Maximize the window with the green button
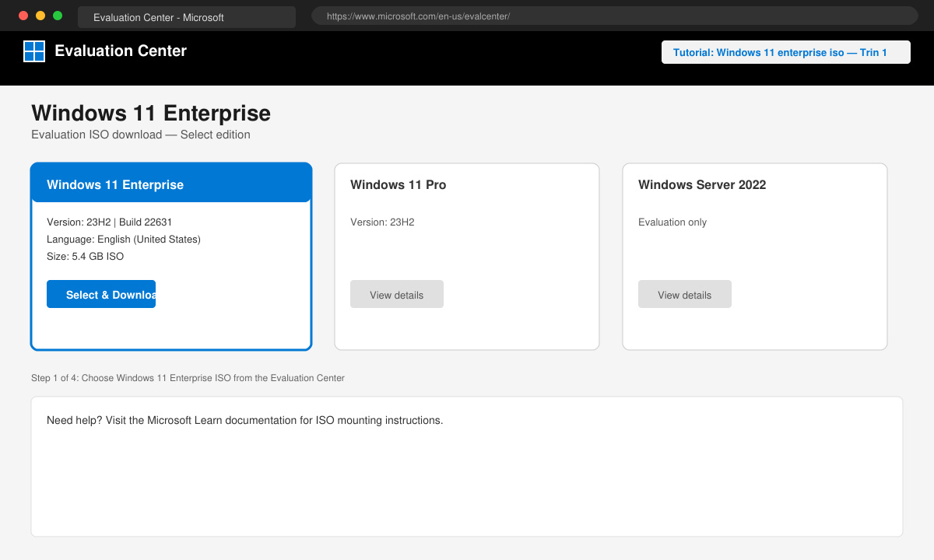Image resolution: width=934 pixels, height=560 pixels. pos(58,16)
